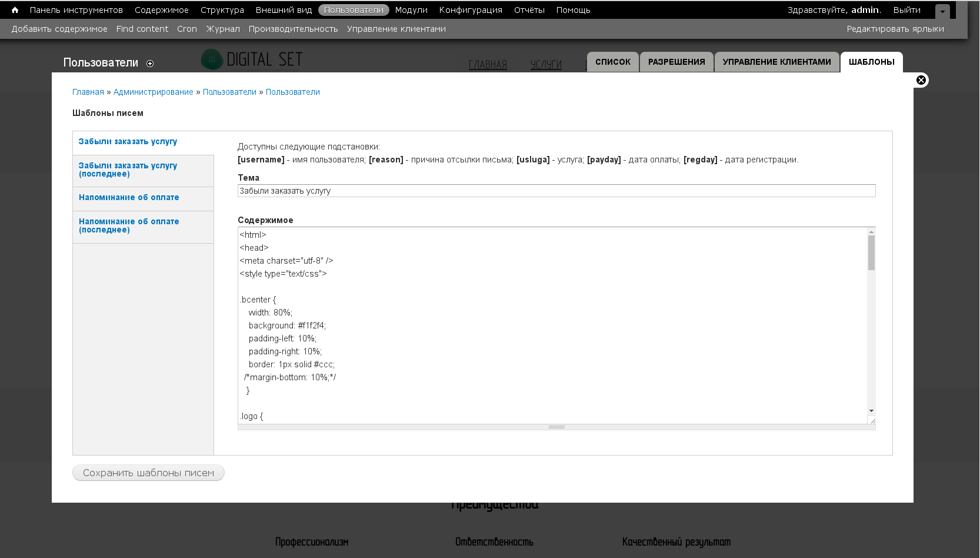Open the Модули menu
980x558 pixels.
click(411, 10)
